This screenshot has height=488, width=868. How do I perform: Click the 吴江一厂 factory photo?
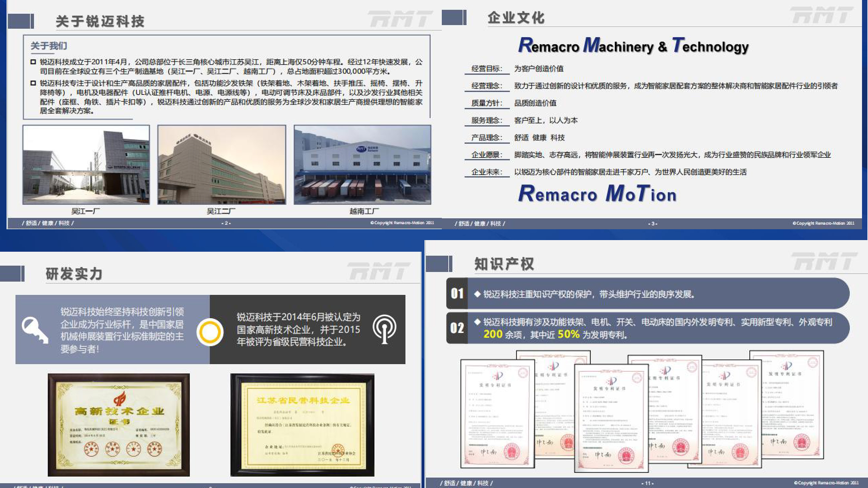coord(86,165)
